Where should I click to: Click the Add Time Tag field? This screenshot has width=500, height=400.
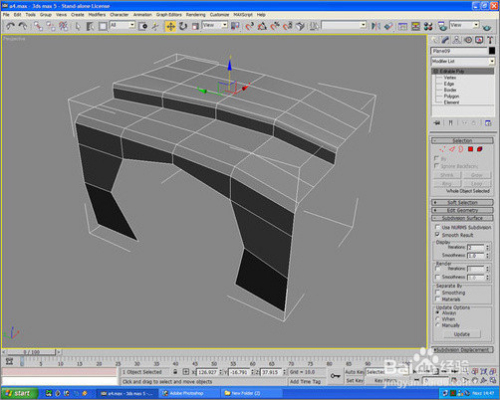(x=305, y=381)
